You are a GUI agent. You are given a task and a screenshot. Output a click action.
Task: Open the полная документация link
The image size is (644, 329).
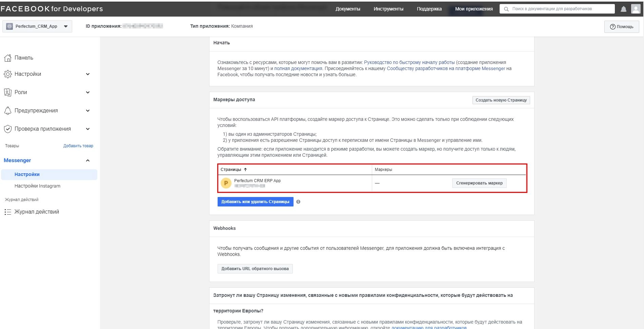pos(298,69)
